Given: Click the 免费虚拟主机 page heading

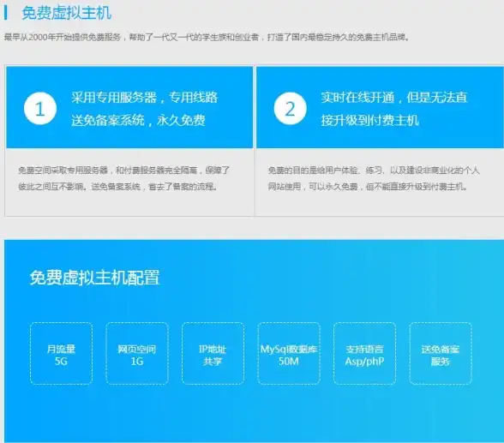Looking at the screenshot, I should [x=66, y=13].
